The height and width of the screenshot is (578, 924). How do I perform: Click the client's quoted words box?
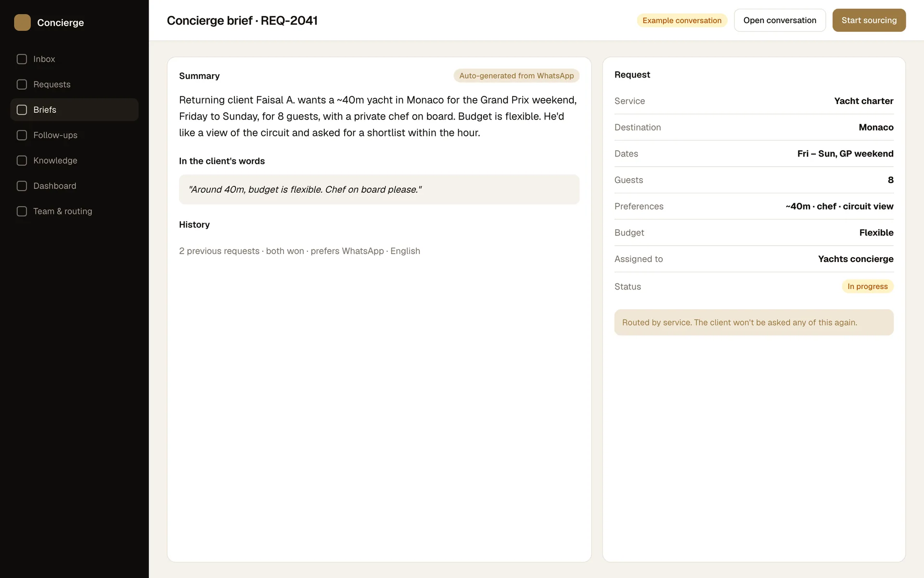[x=379, y=189]
